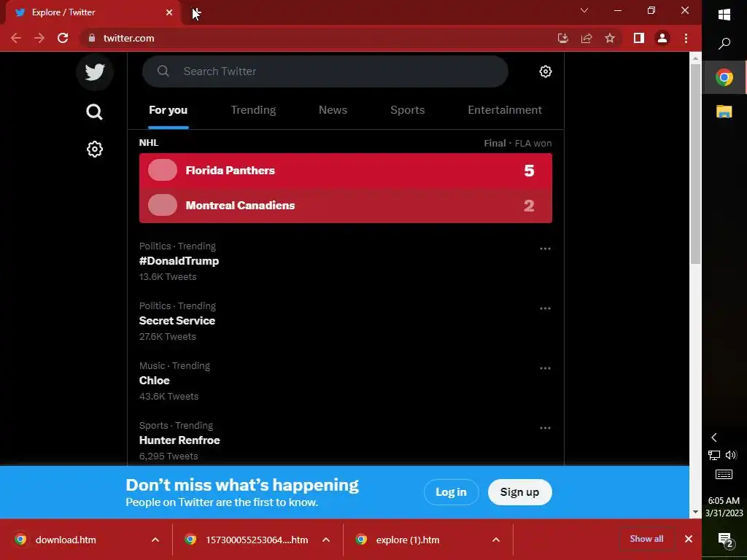Close the Explore / Twitter tab
Screen dimensions: 747x560
tap(169, 12)
